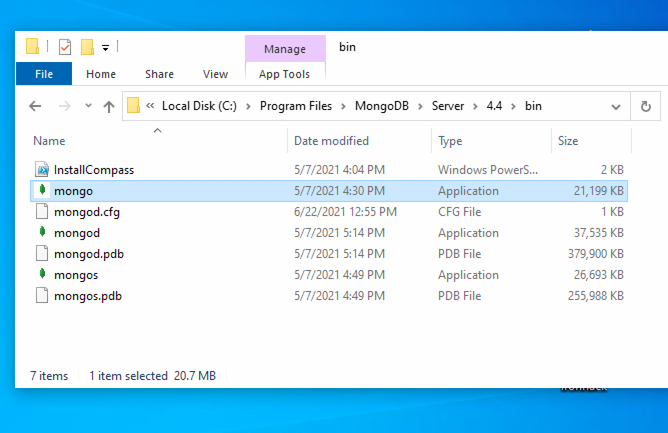Click MongoDB in the address path
Viewport: 668px width, 433px height.
pos(386,106)
